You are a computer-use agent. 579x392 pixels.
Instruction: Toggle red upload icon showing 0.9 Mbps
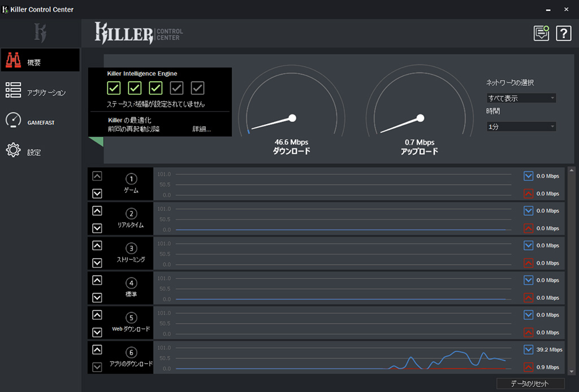529,367
